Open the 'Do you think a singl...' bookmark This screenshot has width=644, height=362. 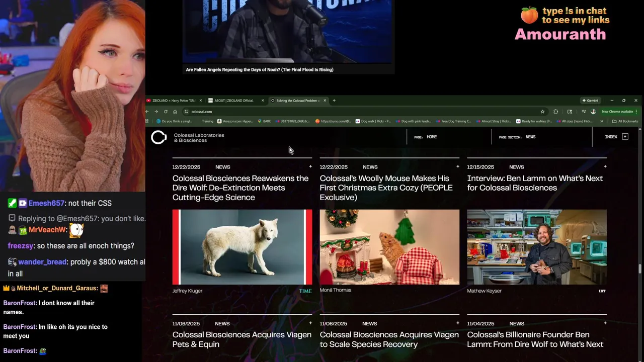[x=175, y=121]
